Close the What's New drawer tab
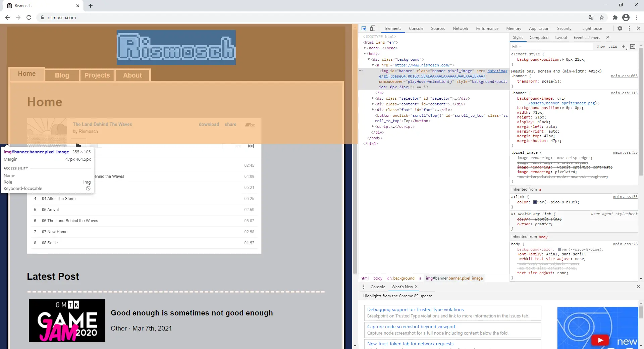644x349 pixels. [416, 287]
